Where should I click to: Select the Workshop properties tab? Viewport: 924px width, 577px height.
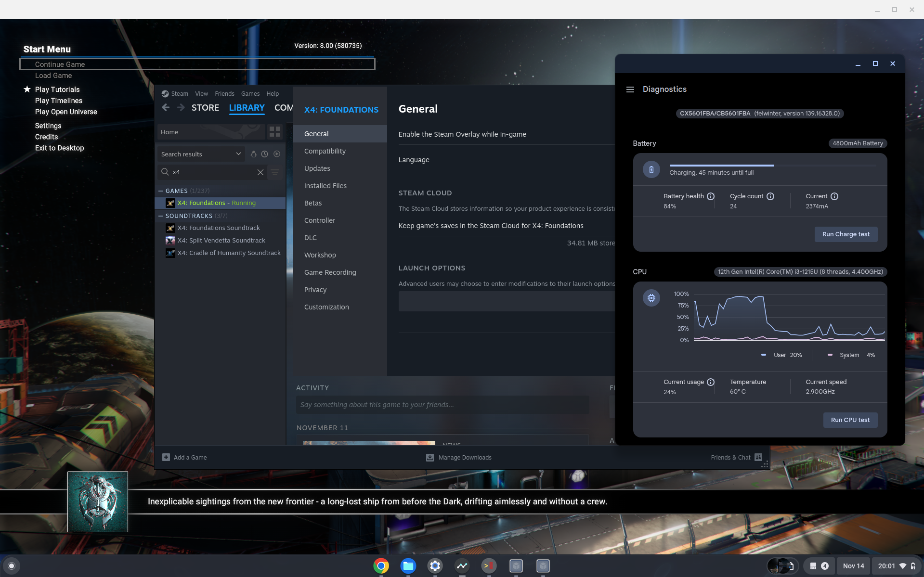340,255
